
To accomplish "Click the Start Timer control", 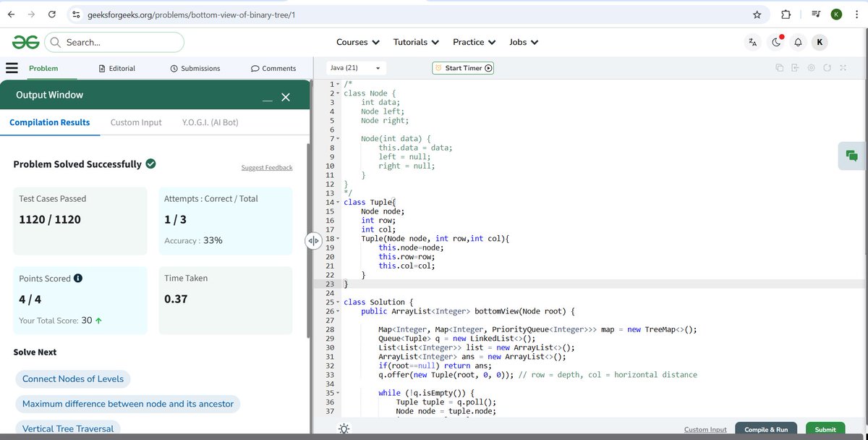I will (461, 67).
